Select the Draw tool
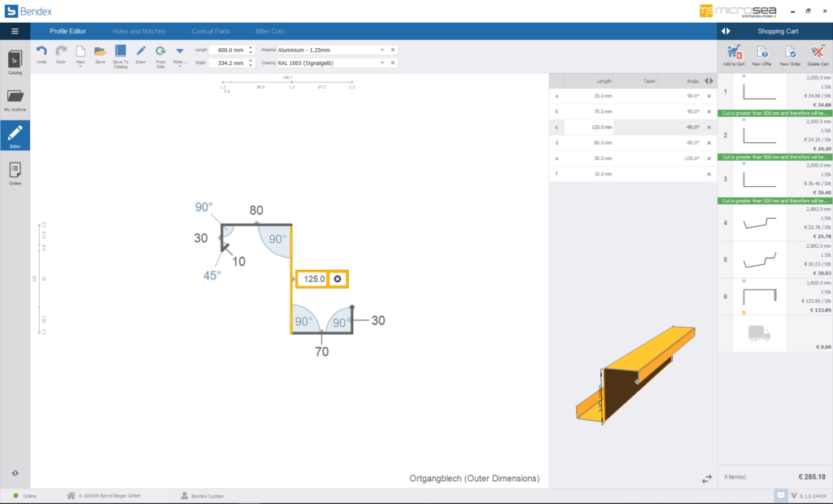The width and height of the screenshot is (833, 504). [x=140, y=50]
